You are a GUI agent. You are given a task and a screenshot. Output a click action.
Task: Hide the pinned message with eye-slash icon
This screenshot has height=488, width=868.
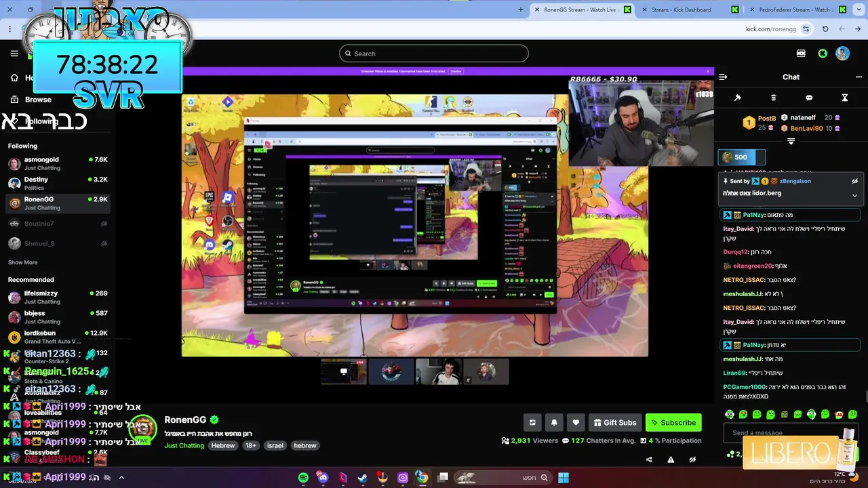coord(854,181)
